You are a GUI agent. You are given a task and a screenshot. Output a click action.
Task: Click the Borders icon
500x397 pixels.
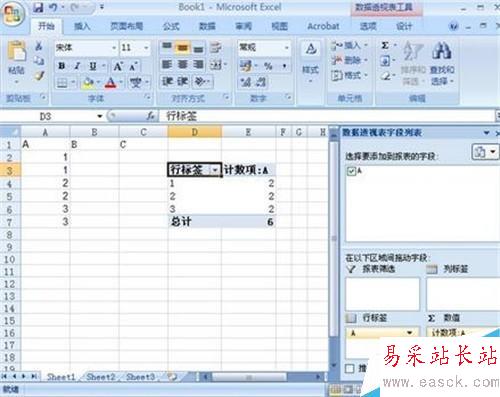pos(62,82)
